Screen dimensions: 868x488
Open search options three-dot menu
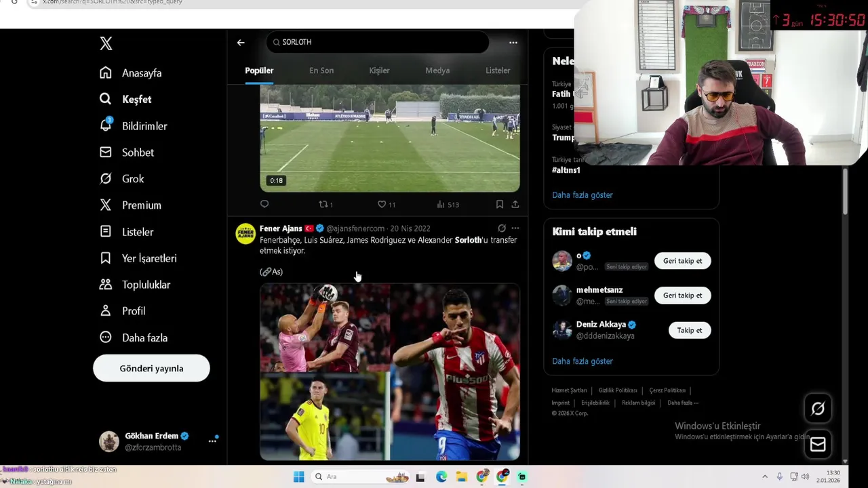click(513, 43)
